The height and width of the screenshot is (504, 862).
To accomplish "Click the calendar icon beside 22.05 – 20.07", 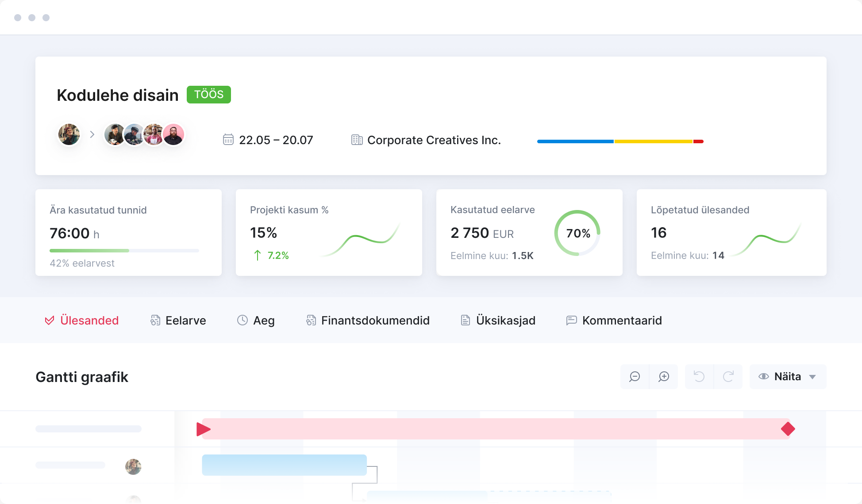I will (x=228, y=140).
